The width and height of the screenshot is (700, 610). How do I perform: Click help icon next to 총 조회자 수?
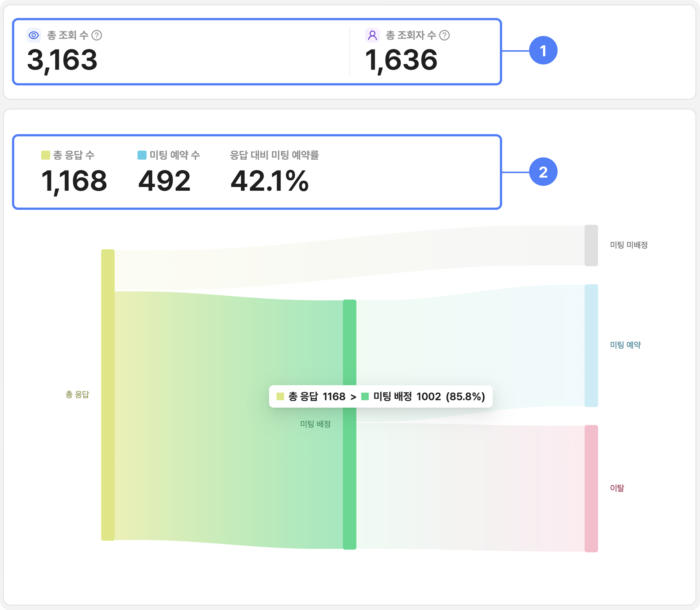click(x=444, y=35)
